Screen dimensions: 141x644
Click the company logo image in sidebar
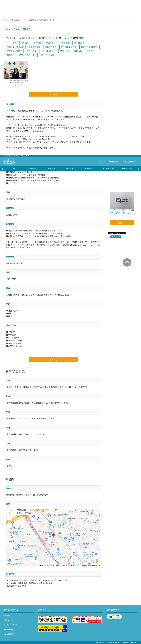122,200
